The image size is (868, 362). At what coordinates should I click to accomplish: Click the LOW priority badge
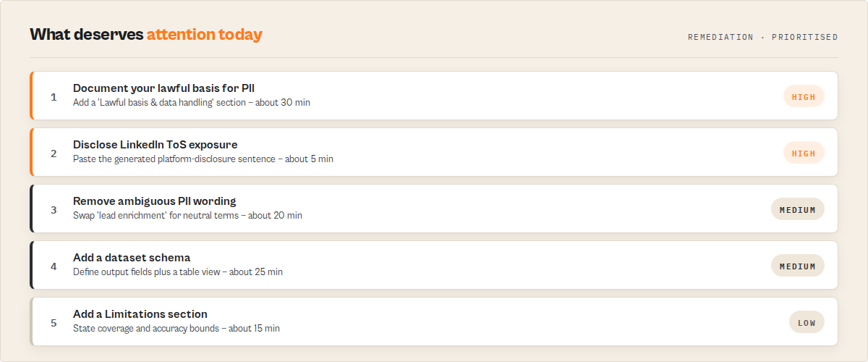pos(807,322)
